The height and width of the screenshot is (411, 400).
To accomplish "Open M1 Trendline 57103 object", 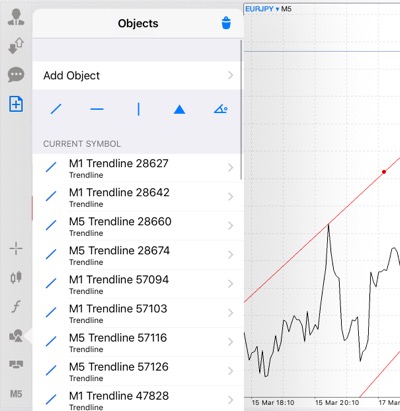I will (x=138, y=313).
